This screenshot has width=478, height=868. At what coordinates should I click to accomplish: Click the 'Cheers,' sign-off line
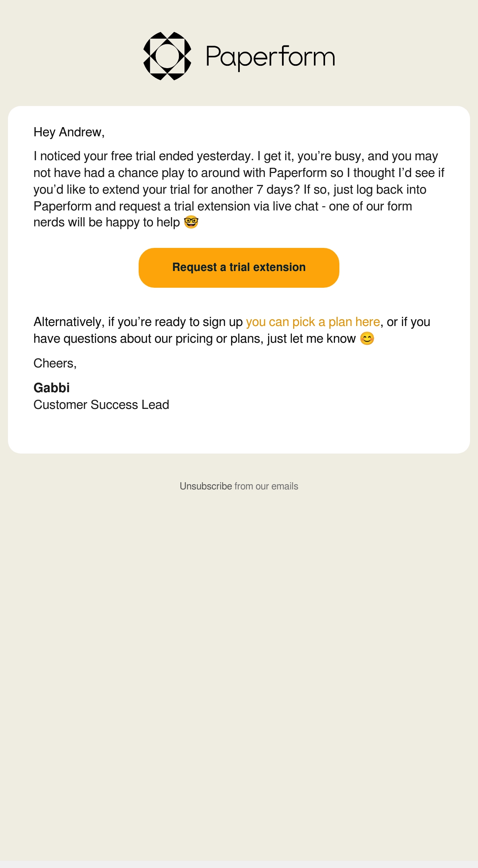click(55, 363)
